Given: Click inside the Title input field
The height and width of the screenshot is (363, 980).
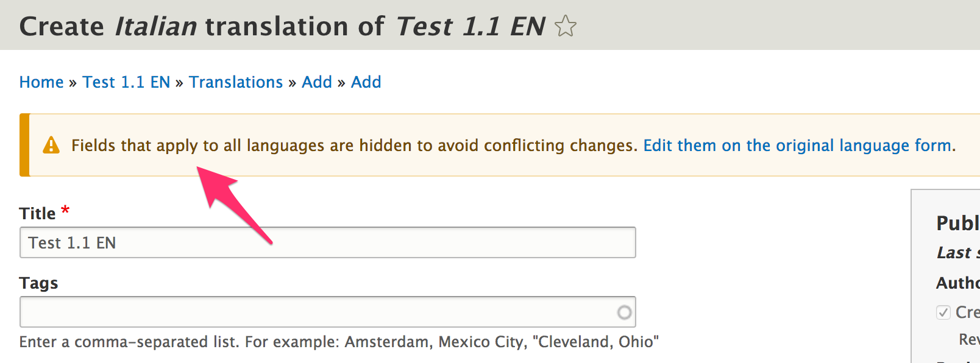Looking at the screenshot, I should (327, 242).
